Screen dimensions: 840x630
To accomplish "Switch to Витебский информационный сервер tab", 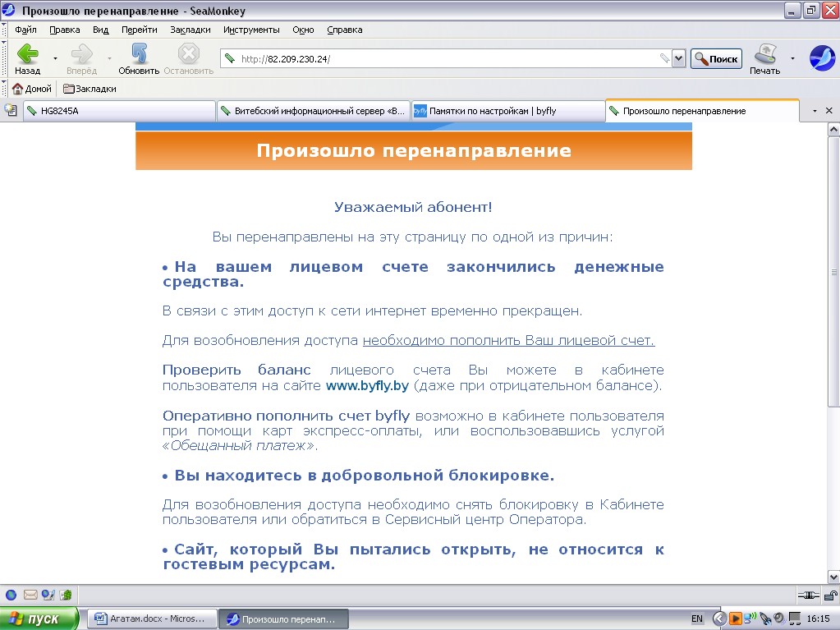I will [314, 111].
